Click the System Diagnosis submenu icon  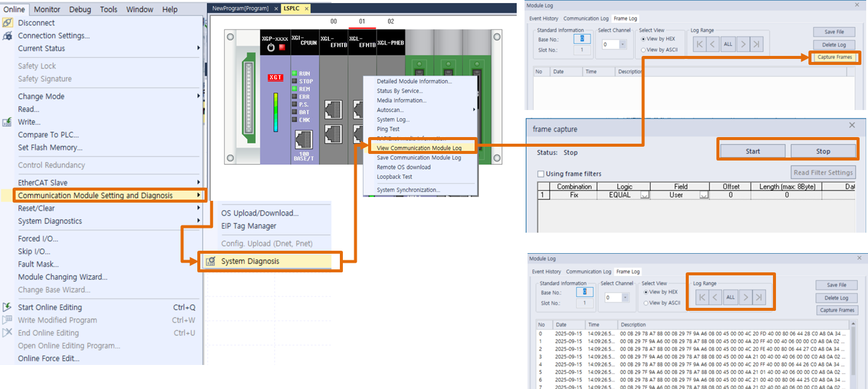click(x=210, y=261)
